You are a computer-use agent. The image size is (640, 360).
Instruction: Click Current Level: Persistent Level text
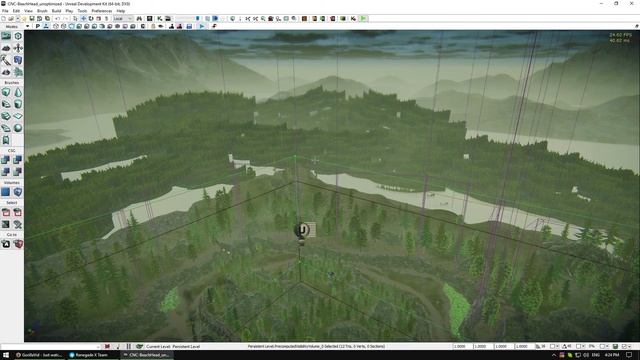coord(173,347)
